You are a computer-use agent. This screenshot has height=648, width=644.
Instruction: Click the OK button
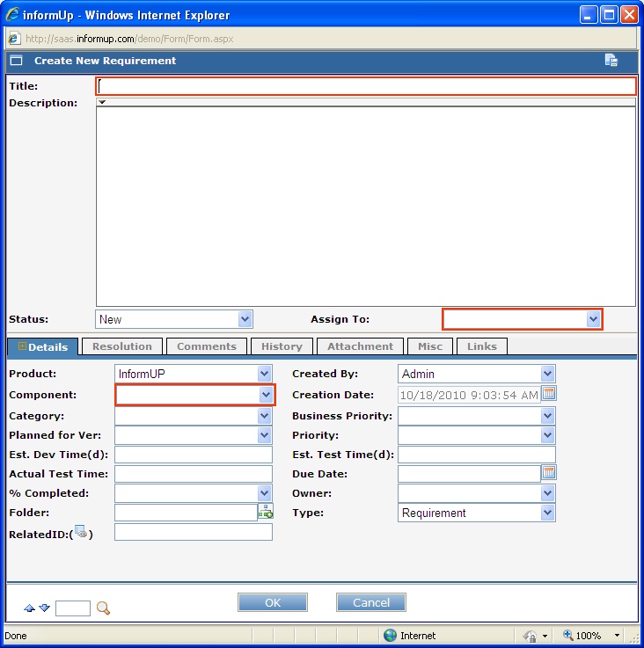[x=273, y=602]
